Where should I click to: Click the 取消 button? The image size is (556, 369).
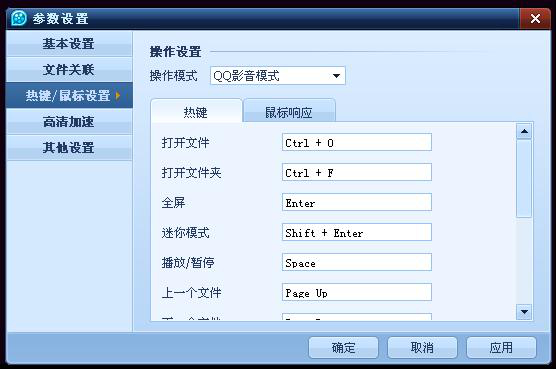point(422,347)
